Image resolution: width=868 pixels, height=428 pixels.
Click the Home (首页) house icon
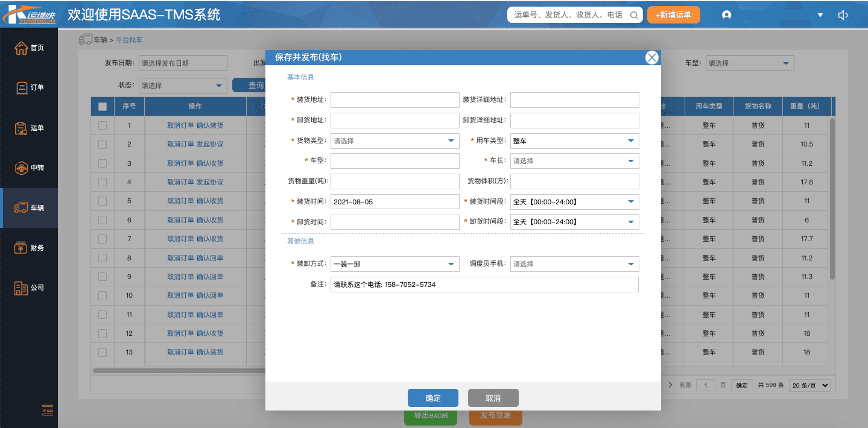tap(21, 48)
